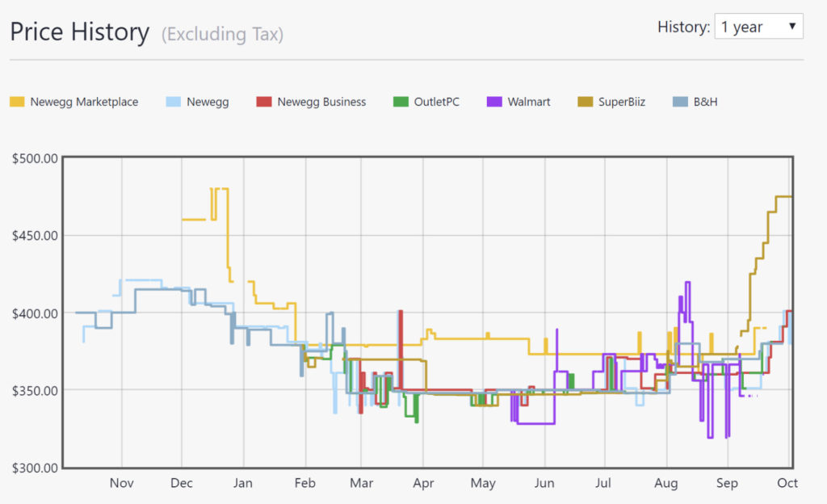The width and height of the screenshot is (827, 504).
Task: Click the Price History heading
Action: [x=79, y=32]
